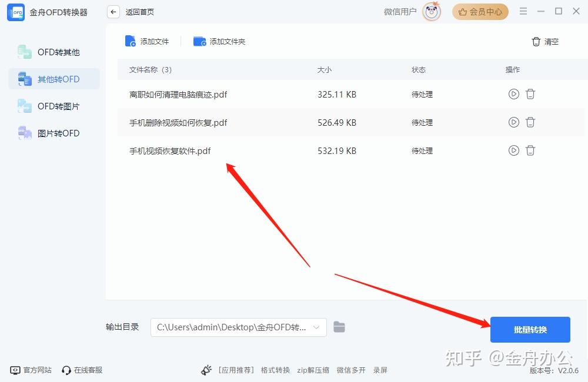Open the hamburger menu icon in the title bar
Screen dimensions: 588x382
click(x=523, y=11)
